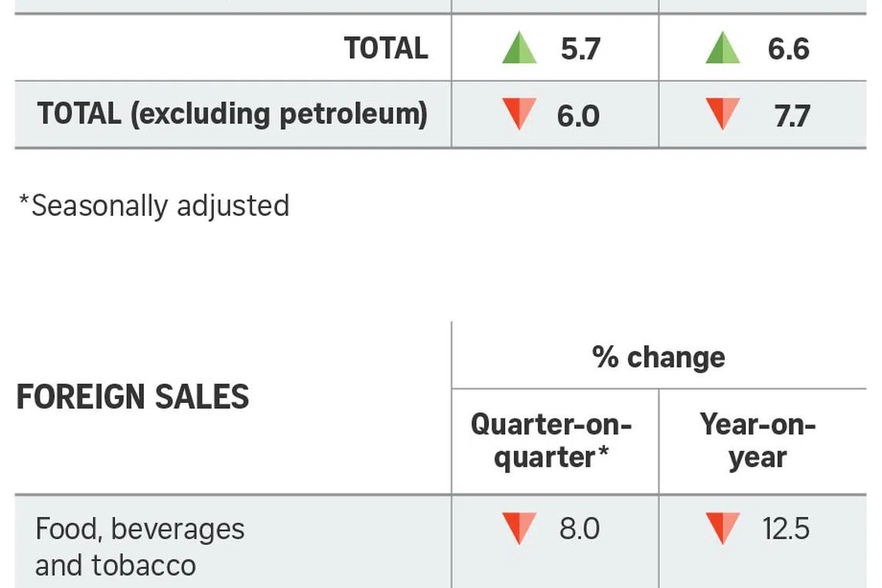Click the red down arrow beside 6.0
This screenshot has width=882, height=588.
(x=518, y=115)
